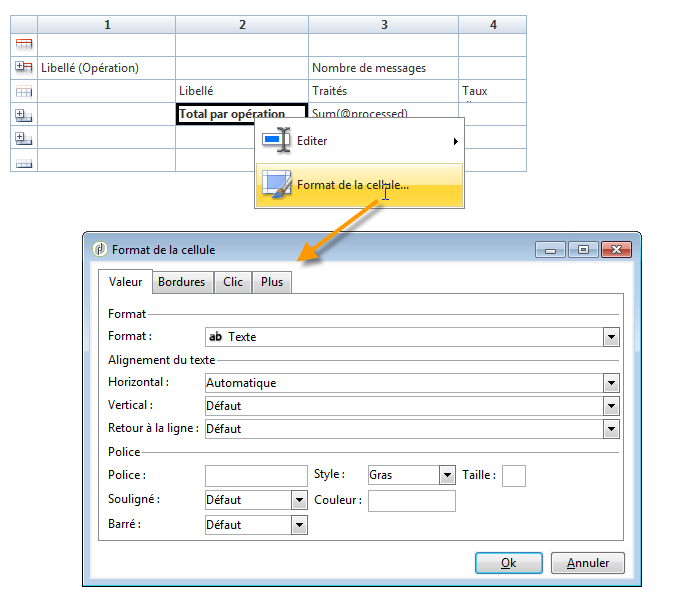Click the Format de la cellule paintbrush icon

click(x=276, y=185)
